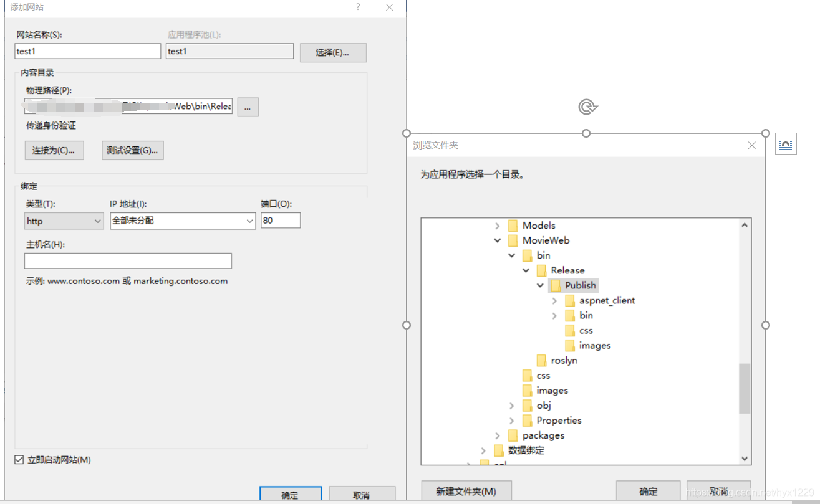820x504 pixels.
Task: Open the http binding type dropdown
Action: click(64, 221)
